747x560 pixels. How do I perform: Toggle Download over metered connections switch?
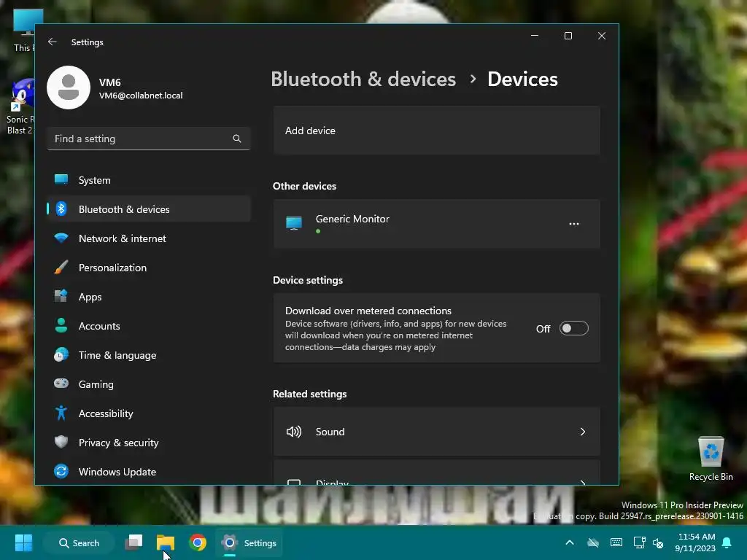point(573,329)
